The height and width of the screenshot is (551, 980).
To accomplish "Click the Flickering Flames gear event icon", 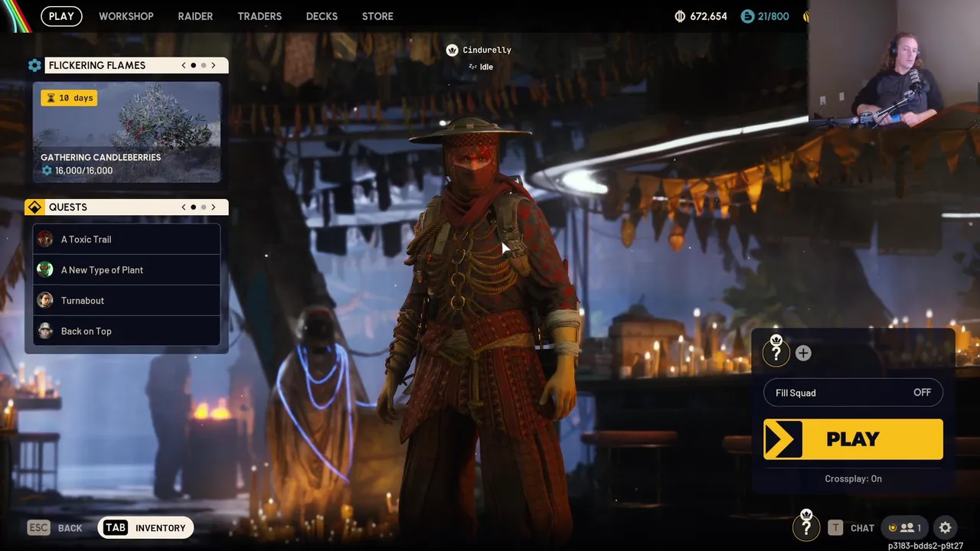I will [x=34, y=66].
